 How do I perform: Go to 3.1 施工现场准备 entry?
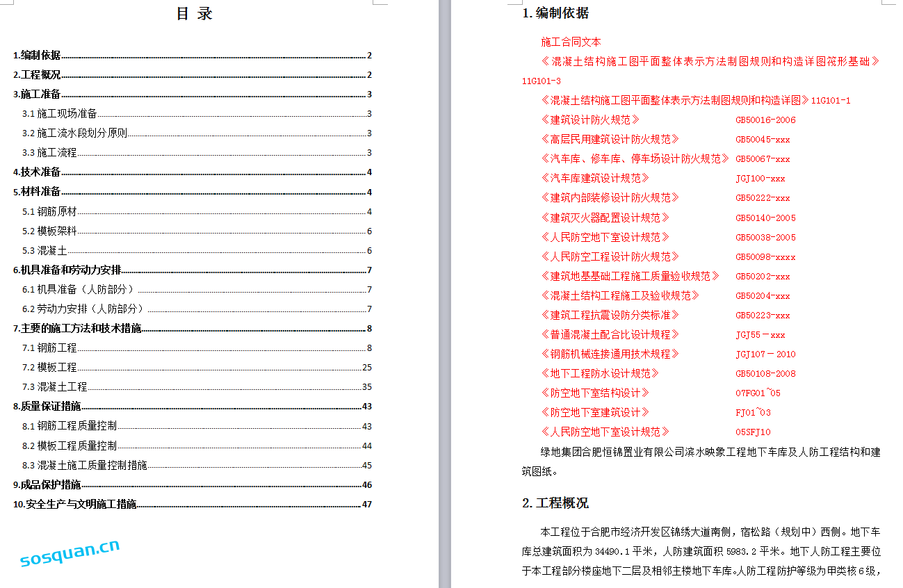click(59, 114)
